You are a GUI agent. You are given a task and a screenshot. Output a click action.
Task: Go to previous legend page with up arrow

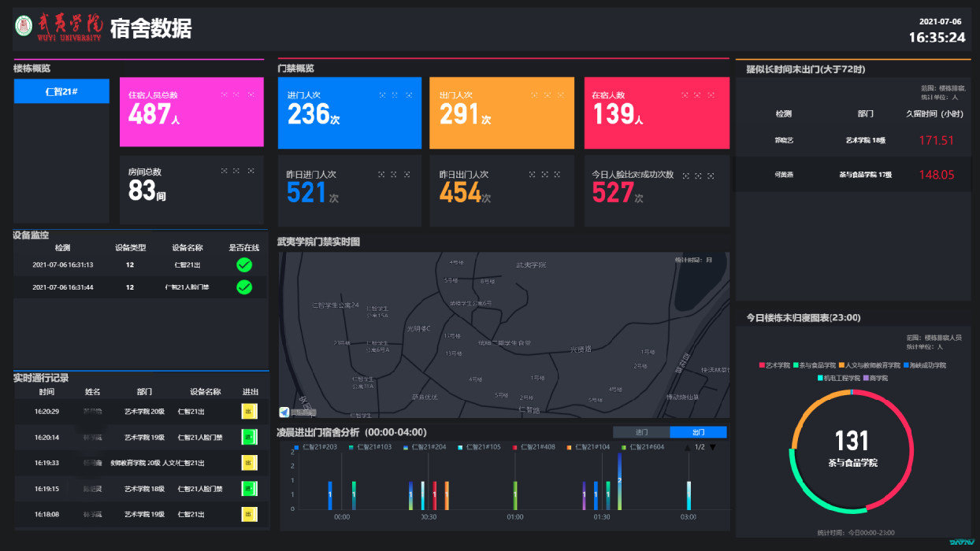[687, 447]
